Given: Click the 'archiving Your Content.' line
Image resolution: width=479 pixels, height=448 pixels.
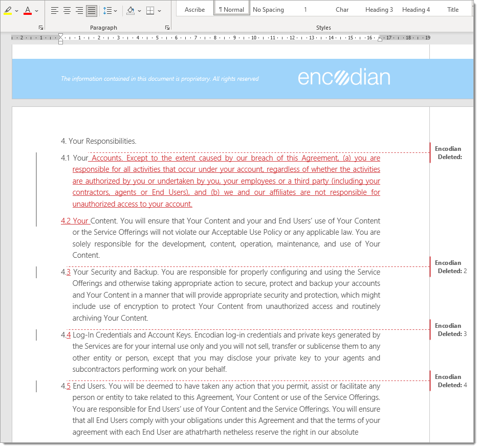Looking at the screenshot, I should [110, 318].
